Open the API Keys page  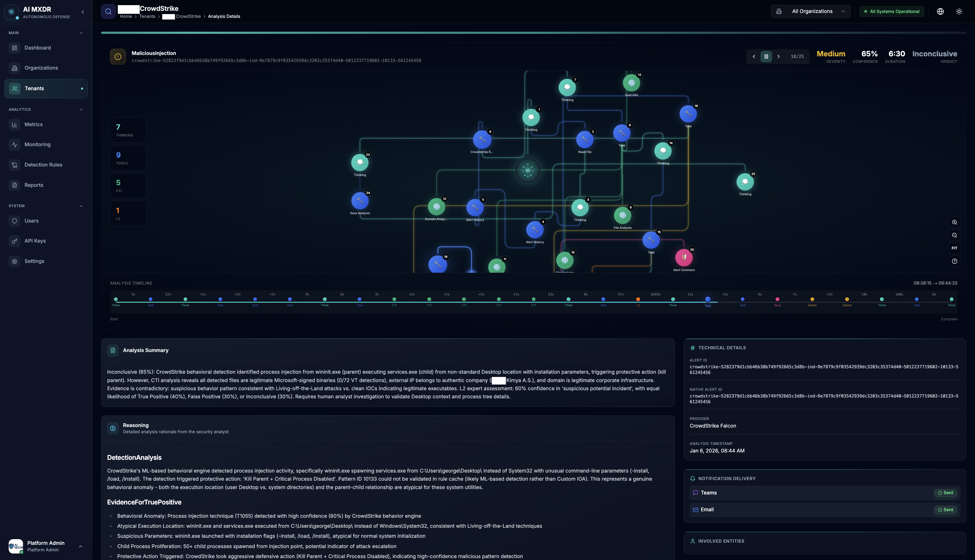[x=46, y=241]
